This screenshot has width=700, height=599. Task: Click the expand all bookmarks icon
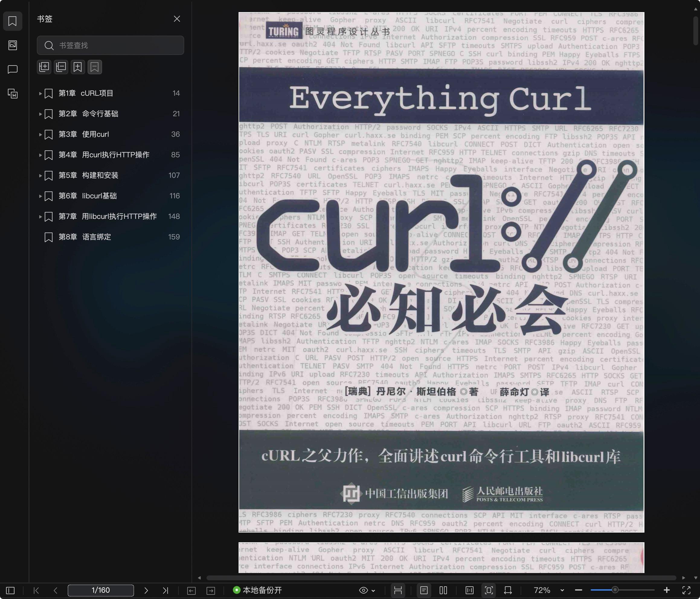(44, 67)
